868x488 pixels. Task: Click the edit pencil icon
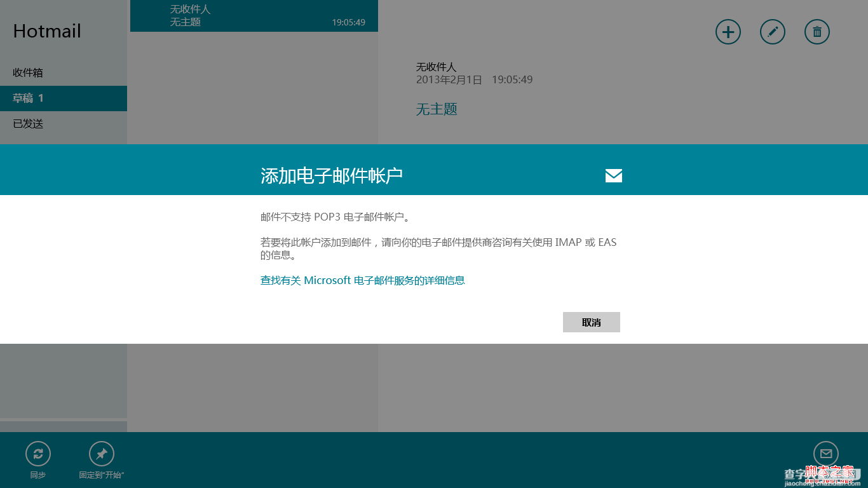(773, 32)
